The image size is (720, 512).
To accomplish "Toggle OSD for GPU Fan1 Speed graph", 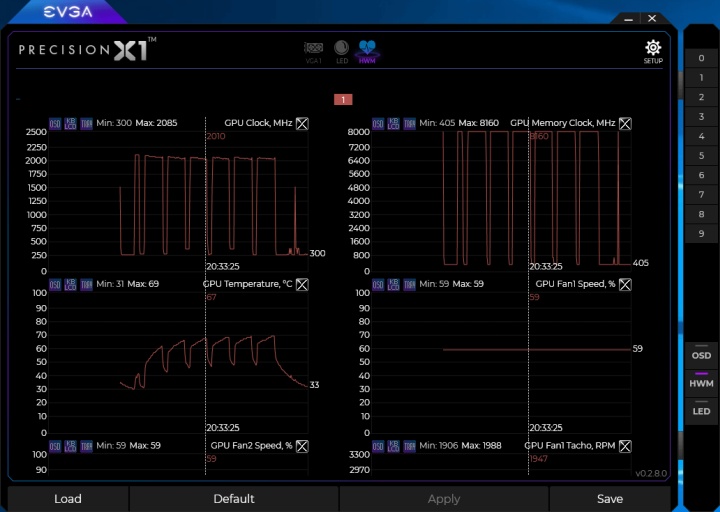I will (x=378, y=285).
